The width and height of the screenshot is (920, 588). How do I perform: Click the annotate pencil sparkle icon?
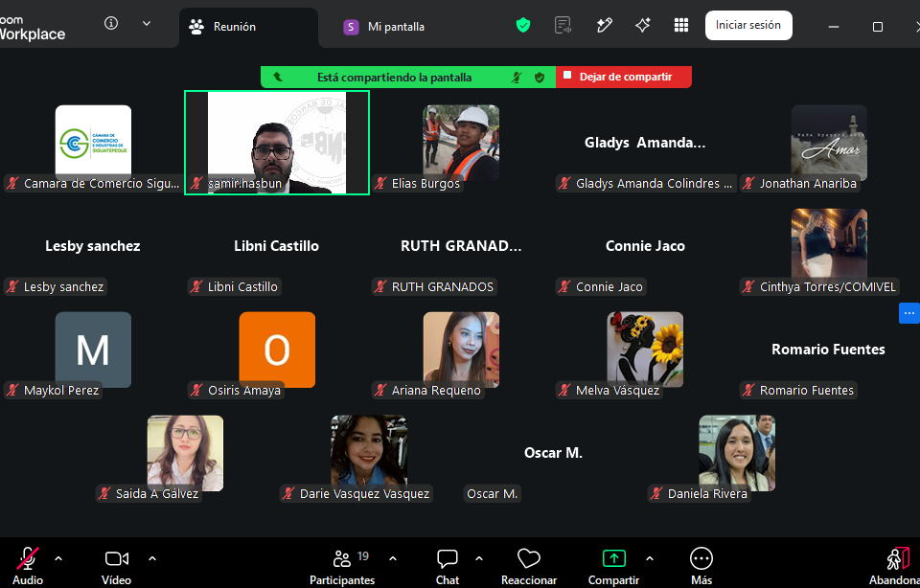(604, 25)
